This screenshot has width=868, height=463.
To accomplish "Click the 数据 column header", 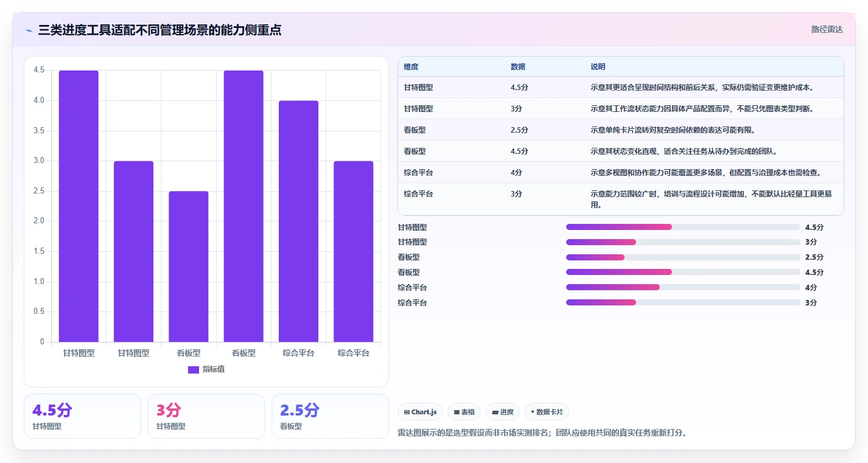I will [x=518, y=67].
